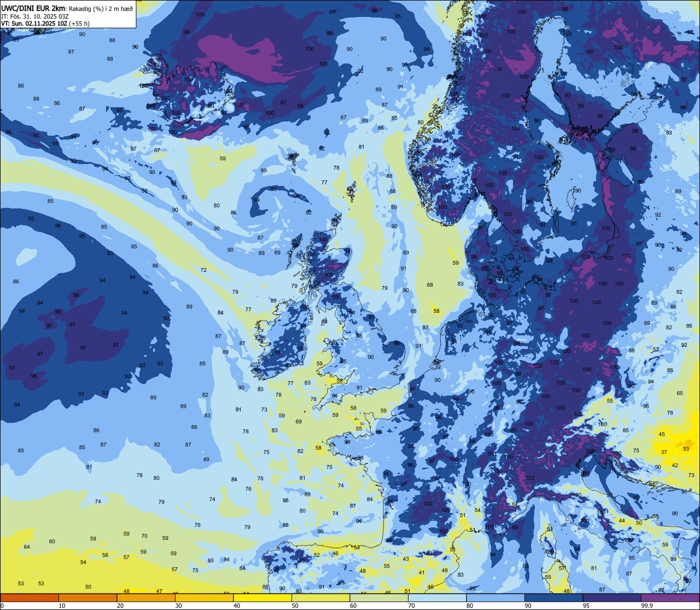Select the 95–99.9 navy legend swatch

pyautogui.click(x=612, y=597)
